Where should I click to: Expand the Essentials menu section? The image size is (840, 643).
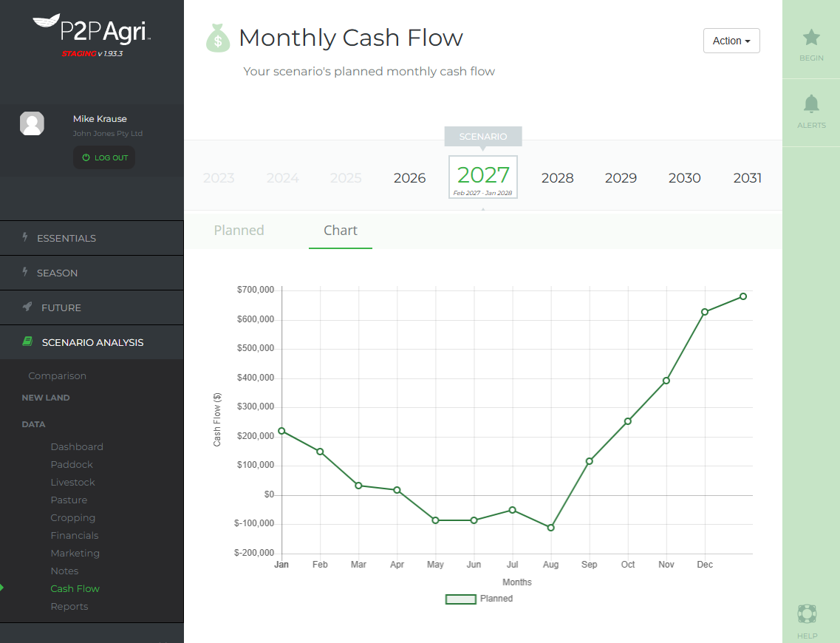[92, 238]
